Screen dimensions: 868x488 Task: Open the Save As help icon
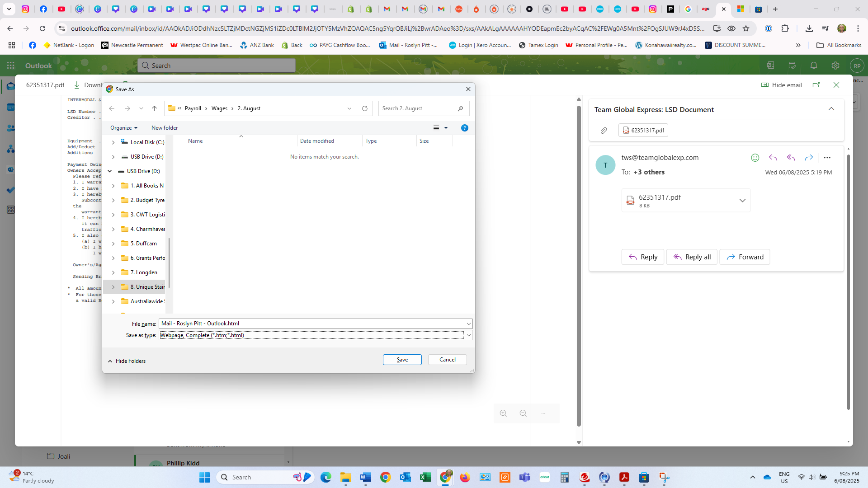coord(464,128)
